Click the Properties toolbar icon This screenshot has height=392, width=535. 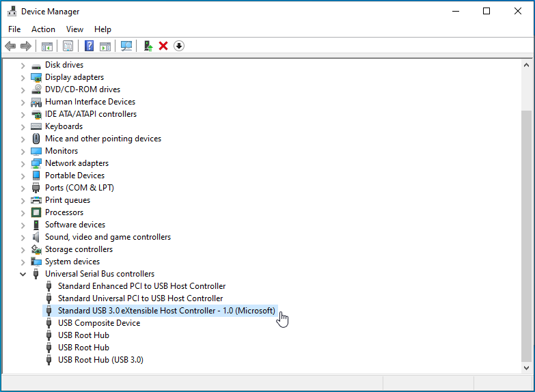pyautogui.click(x=68, y=46)
